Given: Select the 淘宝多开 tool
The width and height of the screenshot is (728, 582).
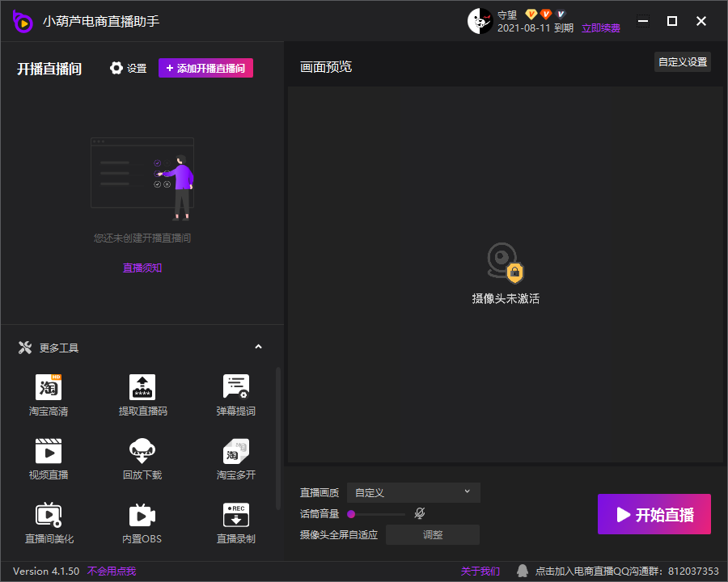Looking at the screenshot, I should pos(235,451).
